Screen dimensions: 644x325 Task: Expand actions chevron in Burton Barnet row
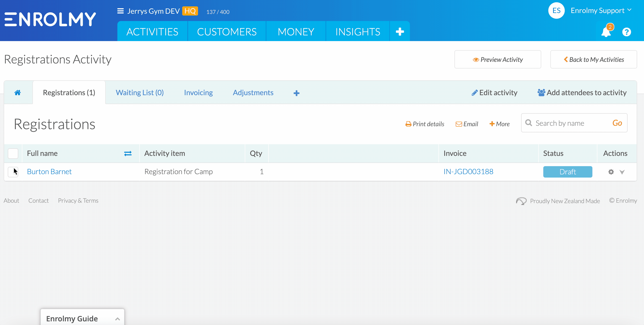[x=622, y=172]
